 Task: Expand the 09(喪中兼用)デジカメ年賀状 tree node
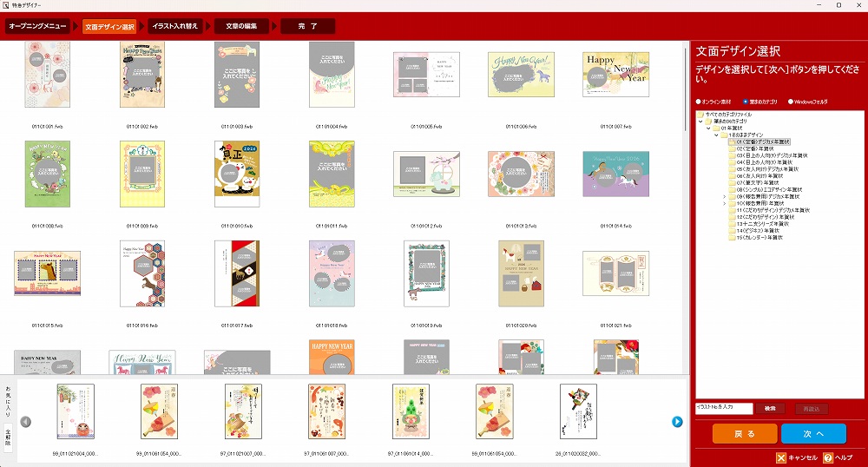pyautogui.click(x=724, y=196)
